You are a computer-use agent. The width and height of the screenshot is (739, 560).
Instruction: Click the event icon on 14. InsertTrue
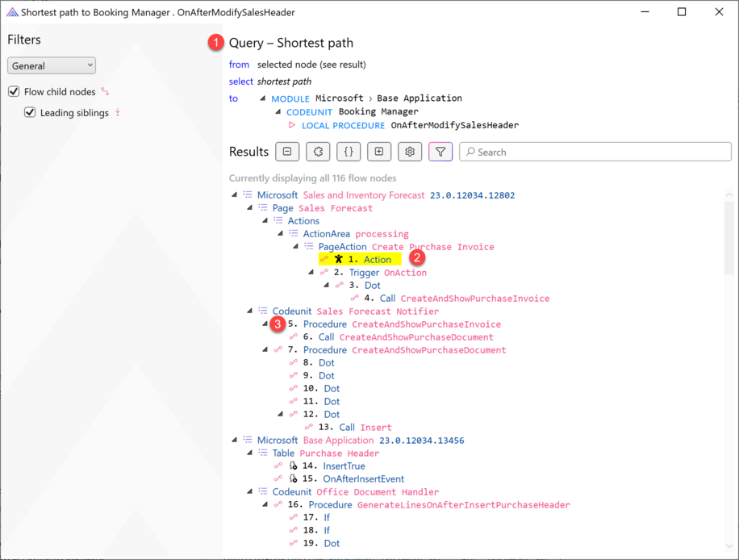tap(293, 466)
